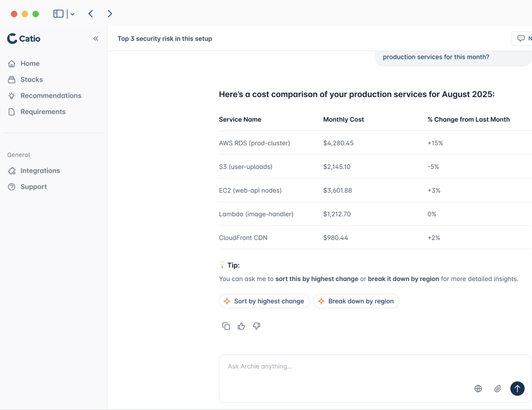The height and width of the screenshot is (410, 532).
Task: Attach a file with the paperclip icon
Action: [498, 388]
